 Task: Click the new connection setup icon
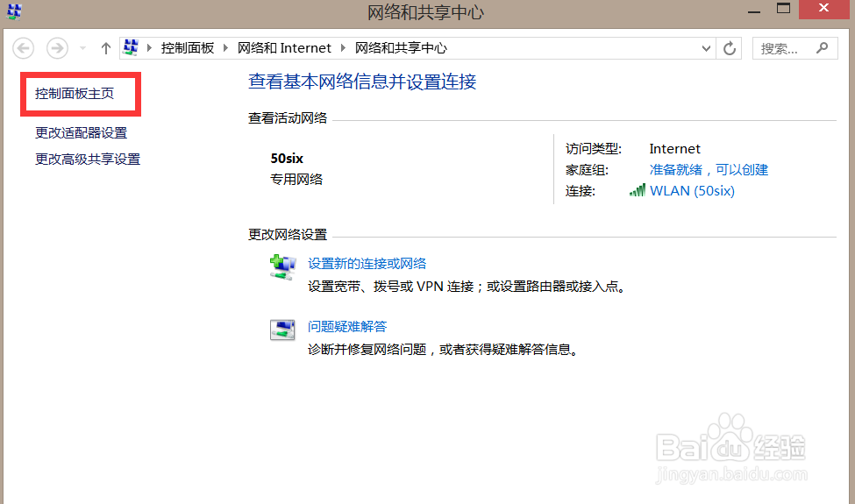(282, 267)
